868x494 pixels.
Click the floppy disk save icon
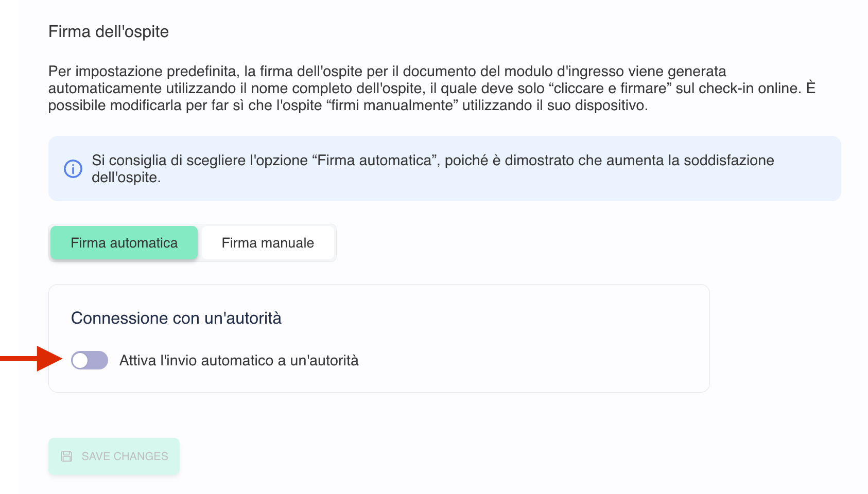(x=67, y=456)
